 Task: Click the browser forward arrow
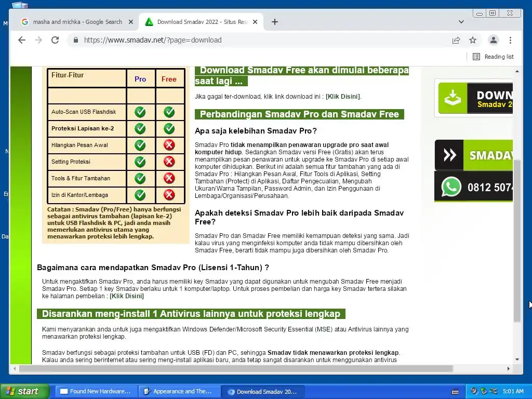click(x=38, y=40)
